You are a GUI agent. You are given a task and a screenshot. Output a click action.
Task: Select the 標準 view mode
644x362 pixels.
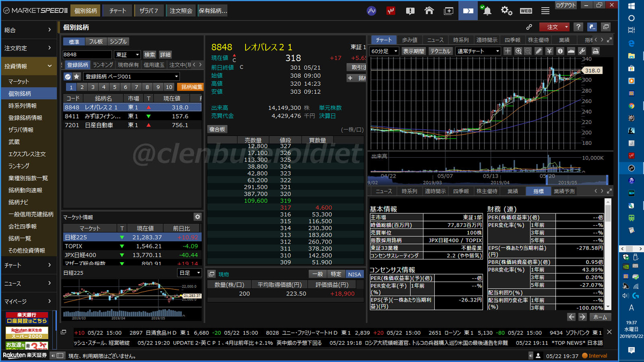click(x=74, y=42)
